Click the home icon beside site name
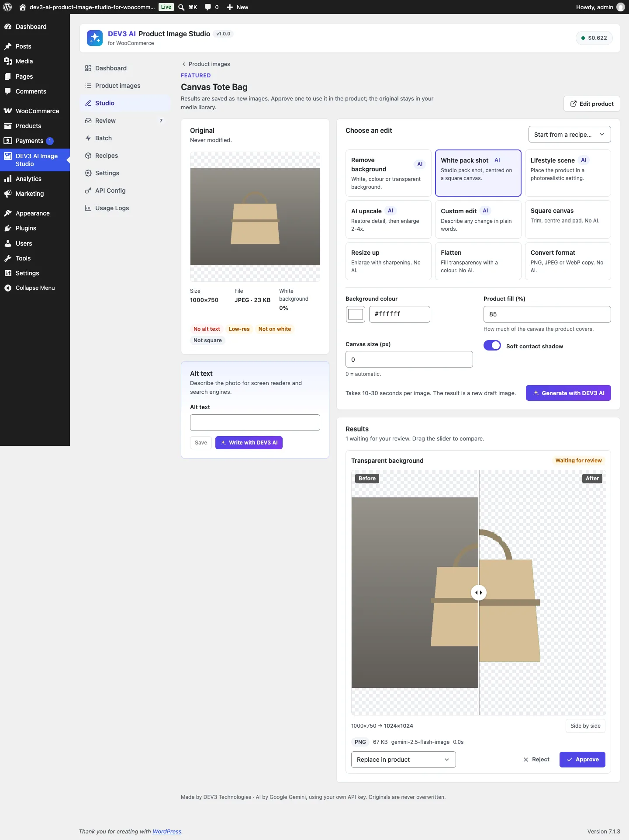 [23, 7]
